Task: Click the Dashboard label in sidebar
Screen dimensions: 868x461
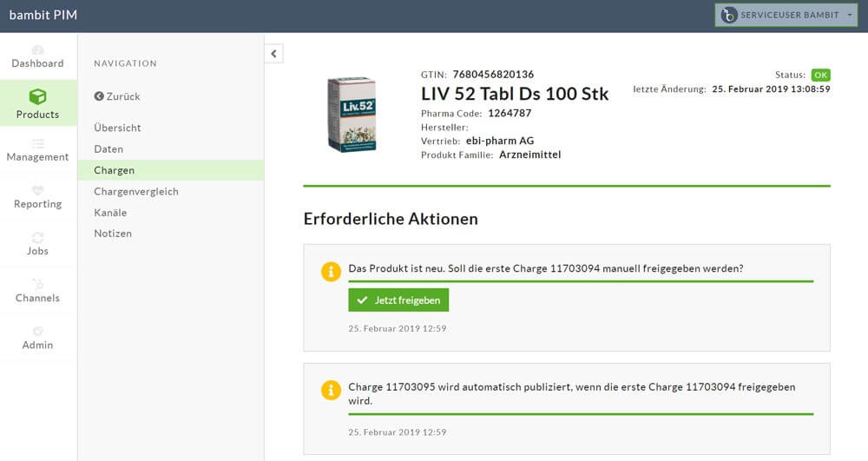Action: [37, 63]
